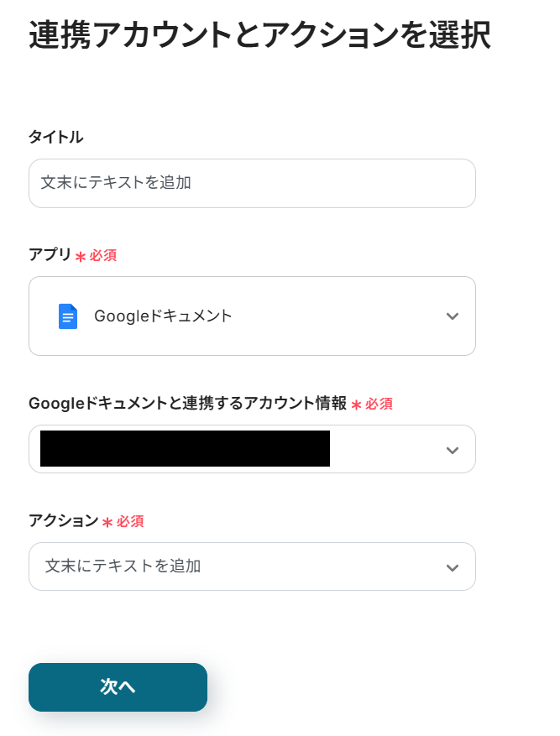Click the Google Docs app icon

pyautogui.click(x=68, y=316)
